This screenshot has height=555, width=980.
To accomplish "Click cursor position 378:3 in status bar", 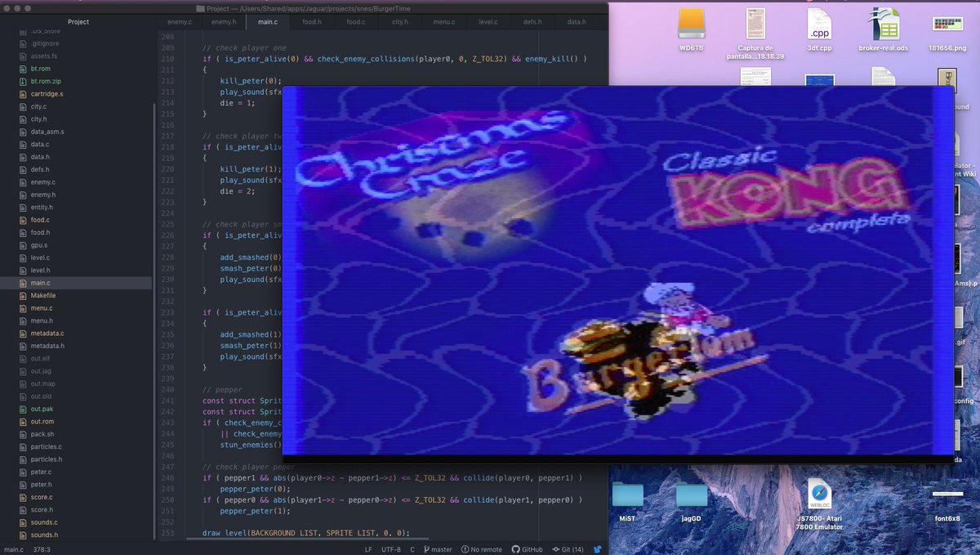I will [x=42, y=549].
